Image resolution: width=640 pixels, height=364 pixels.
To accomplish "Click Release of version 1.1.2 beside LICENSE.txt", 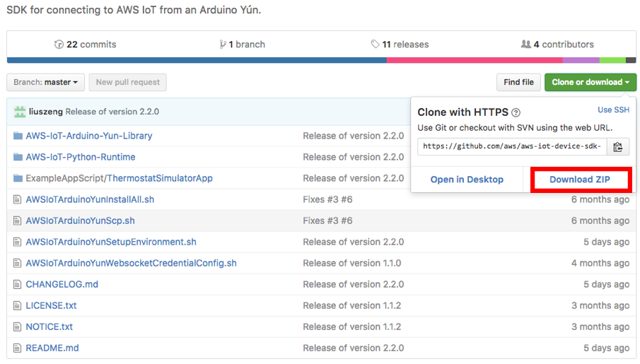I will click(x=352, y=305).
